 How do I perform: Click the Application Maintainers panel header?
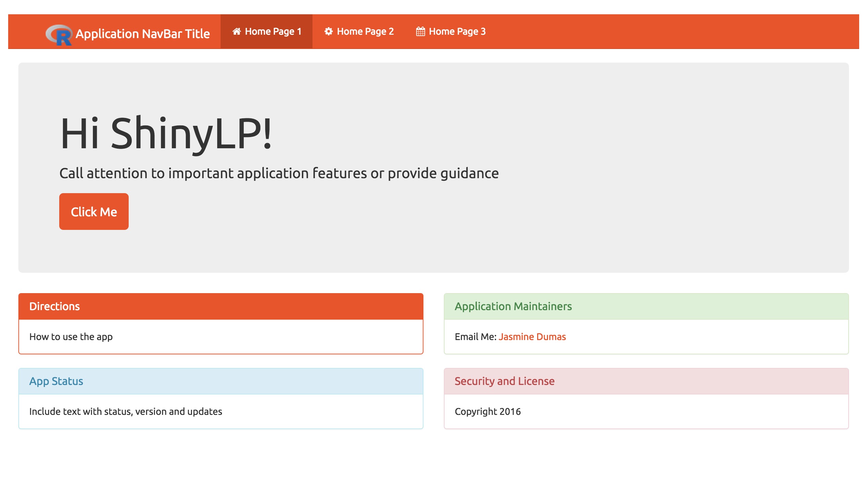pyautogui.click(x=513, y=306)
